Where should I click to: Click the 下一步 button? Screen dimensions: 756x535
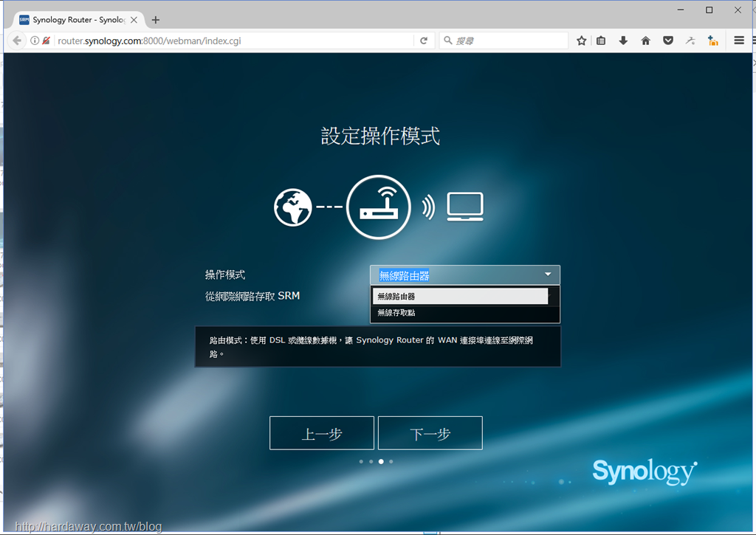430,433
